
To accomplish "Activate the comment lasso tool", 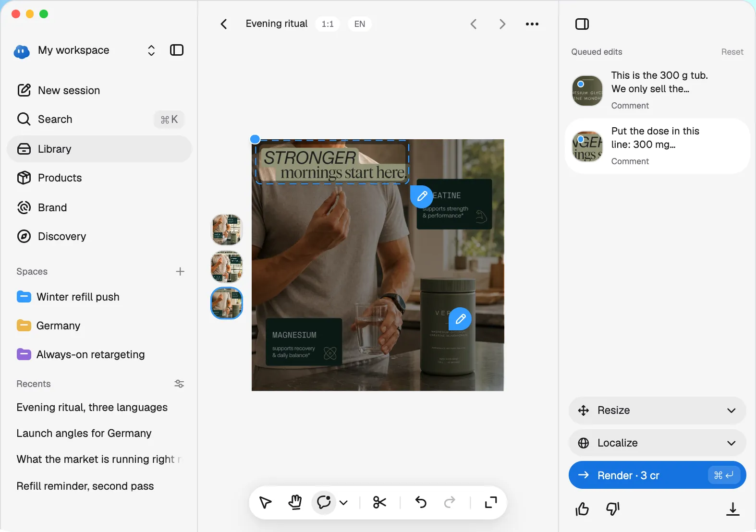I will [324, 503].
